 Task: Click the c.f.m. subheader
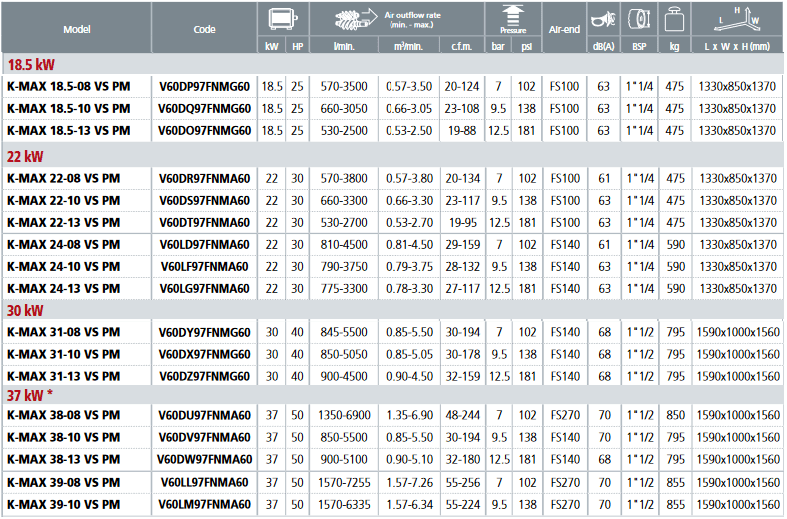[x=461, y=47]
